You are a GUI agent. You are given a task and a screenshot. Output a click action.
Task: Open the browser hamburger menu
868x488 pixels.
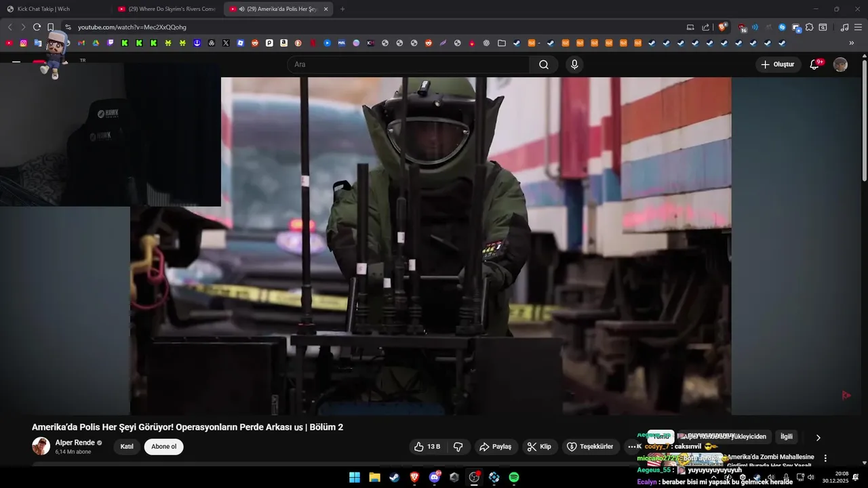(x=859, y=27)
